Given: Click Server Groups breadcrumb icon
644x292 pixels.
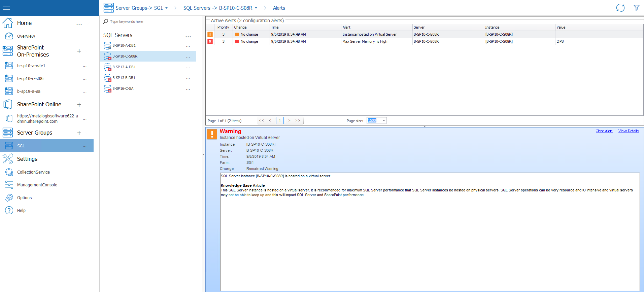Looking at the screenshot, I should click(x=108, y=8).
